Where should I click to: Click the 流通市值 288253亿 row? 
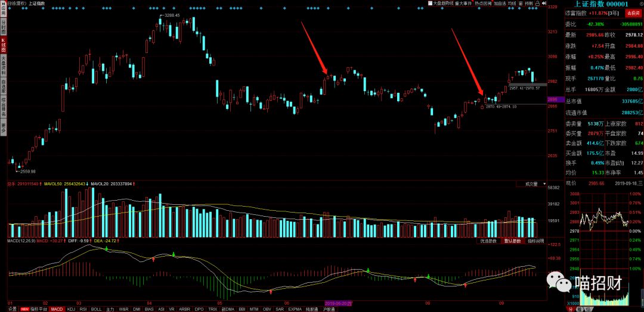603,113
